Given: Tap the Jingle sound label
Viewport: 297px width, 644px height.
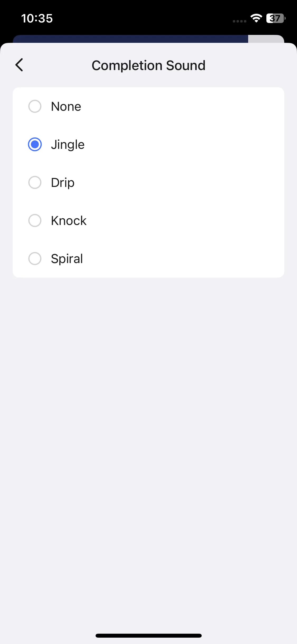Looking at the screenshot, I should [x=68, y=145].
